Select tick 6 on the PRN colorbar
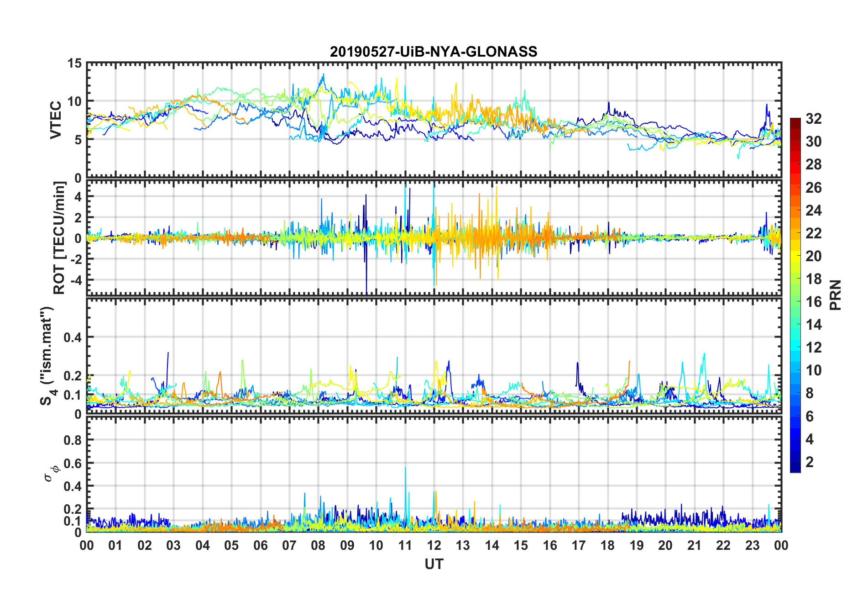The width and height of the screenshot is (868, 590). pyautogui.click(x=810, y=416)
